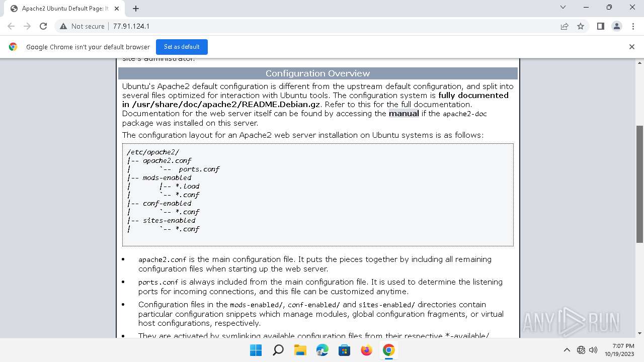Open File Explorer from taskbar

click(x=300, y=350)
